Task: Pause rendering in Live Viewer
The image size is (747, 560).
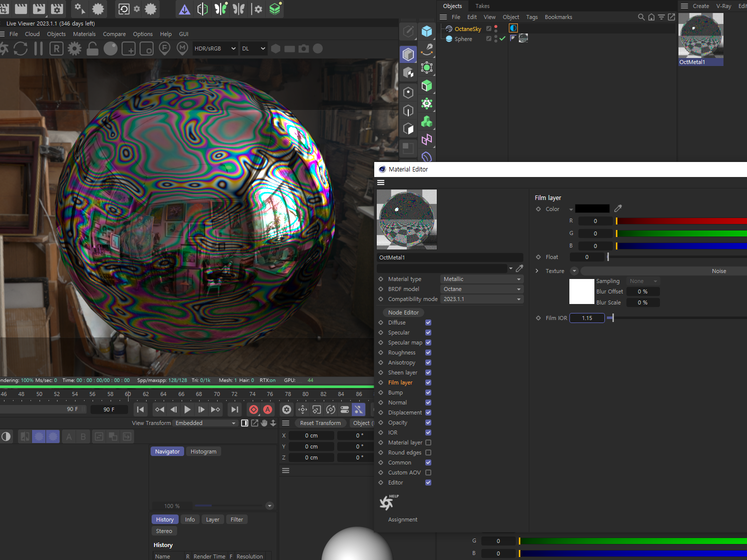Action: coord(38,48)
